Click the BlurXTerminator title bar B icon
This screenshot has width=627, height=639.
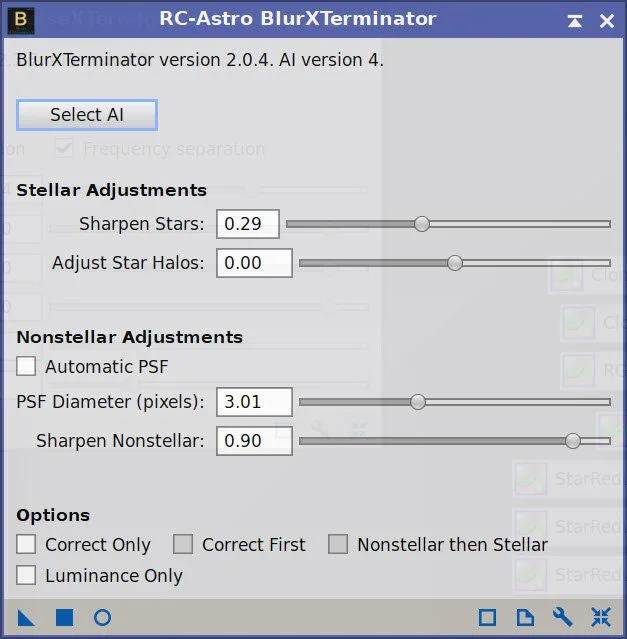(x=21, y=19)
